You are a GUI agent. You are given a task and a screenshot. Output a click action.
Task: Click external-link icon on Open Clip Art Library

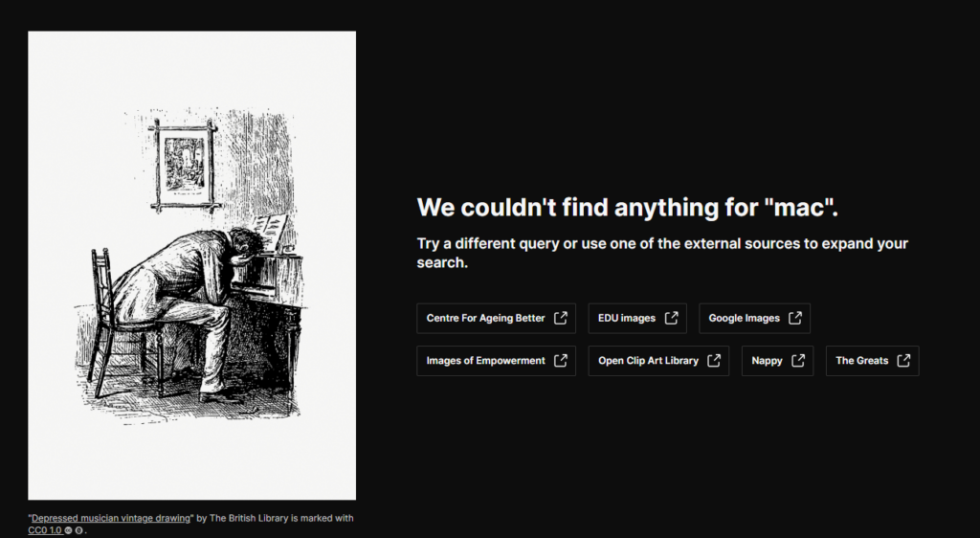pos(714,361)
